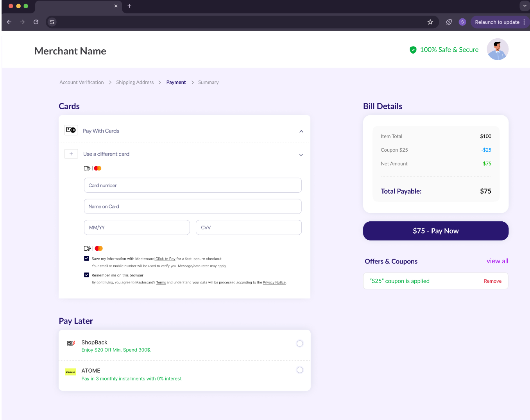Click Relaunch to update button

pos(497,22)
